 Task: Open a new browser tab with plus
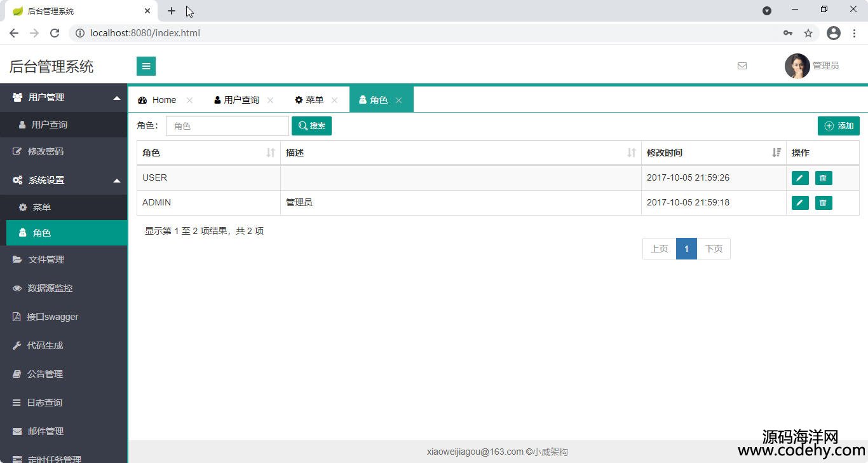point(172,11)
